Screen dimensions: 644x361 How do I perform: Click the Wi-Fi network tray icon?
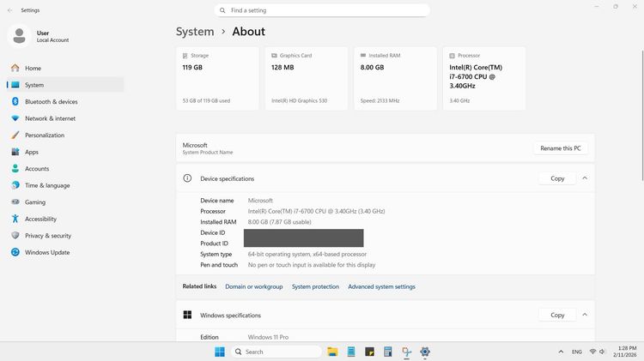click(x=592, y=352)
